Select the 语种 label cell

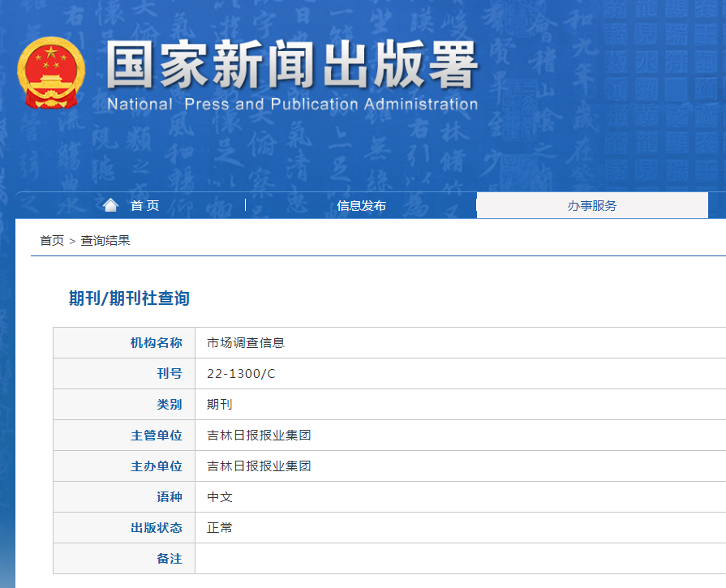(124, 497)
